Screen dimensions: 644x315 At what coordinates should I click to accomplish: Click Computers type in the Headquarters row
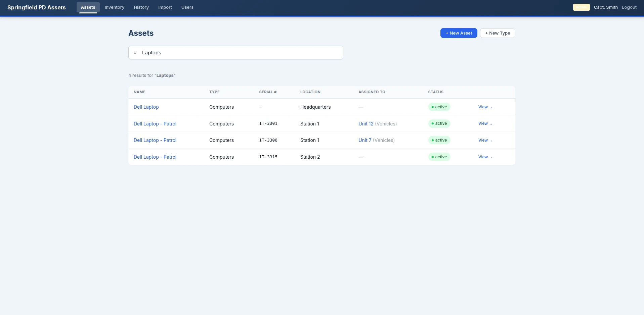pos(221,107)
